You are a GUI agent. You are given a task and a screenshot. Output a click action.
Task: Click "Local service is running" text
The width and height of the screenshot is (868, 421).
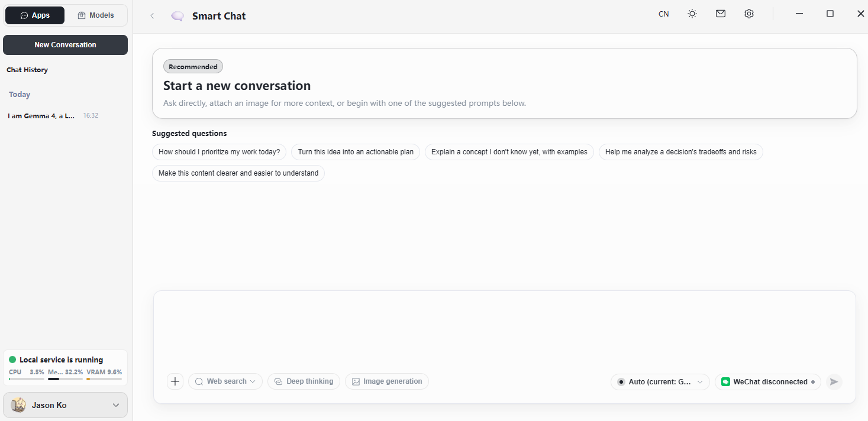tap(62, 360)
